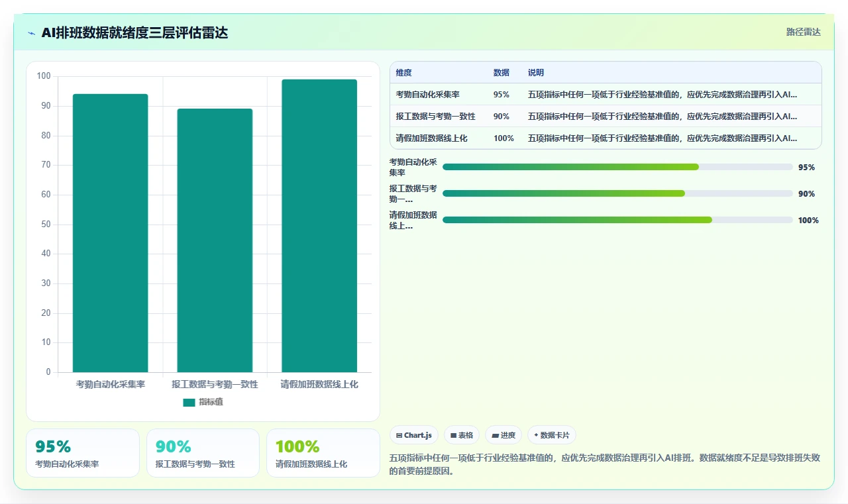Screen dimensions: 848x504
Task: Click the lightning icon beside the title
Action: [31, 33]
